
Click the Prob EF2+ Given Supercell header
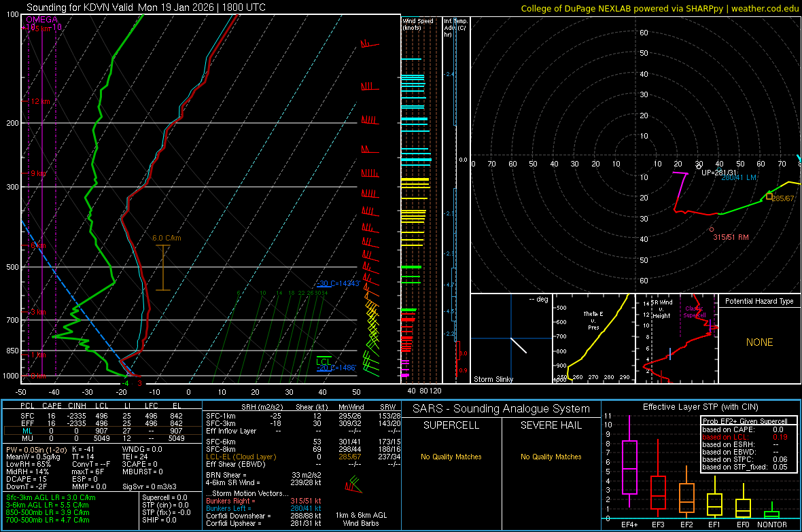click(745, 421)
